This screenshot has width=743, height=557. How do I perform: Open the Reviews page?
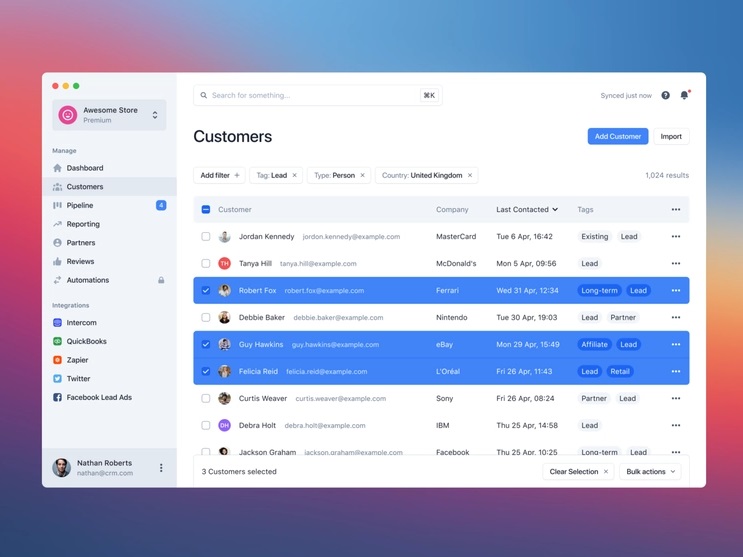pyautogui.click(x=109, y=262)
